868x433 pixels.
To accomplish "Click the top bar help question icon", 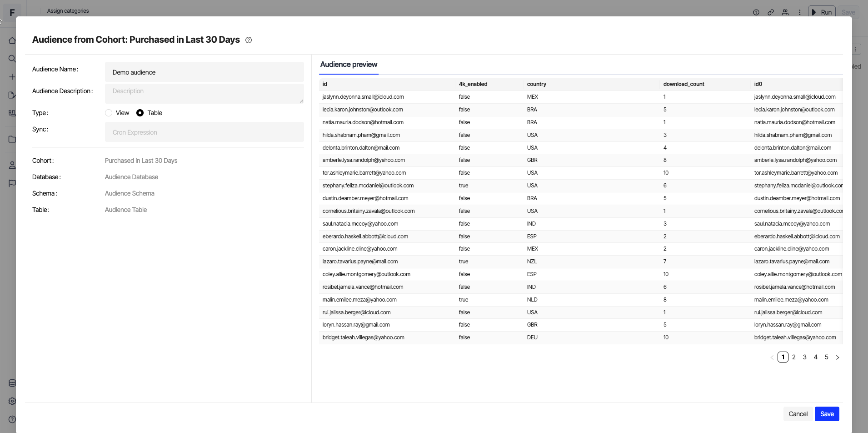I will (756, 12).
